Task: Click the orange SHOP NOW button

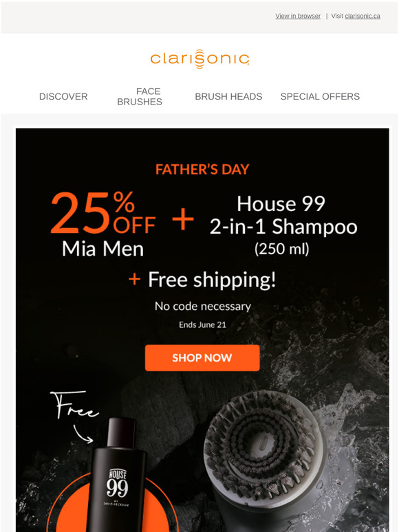Action: tap(202, 358)
